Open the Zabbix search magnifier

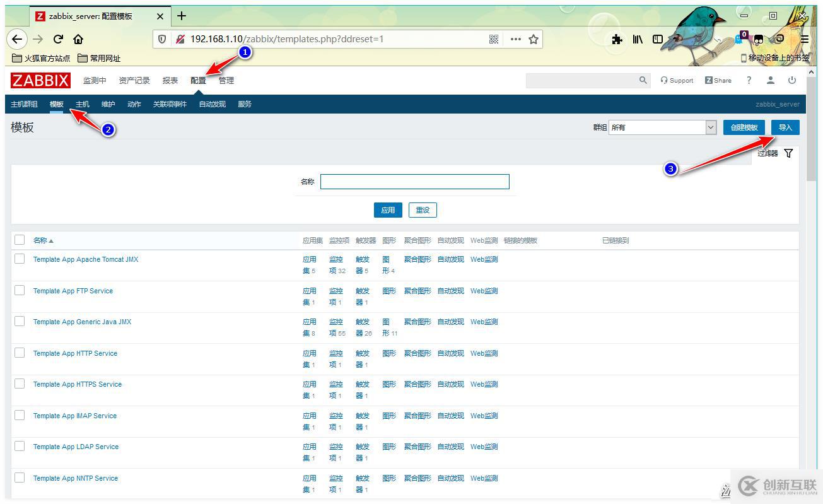pos(643,80)
